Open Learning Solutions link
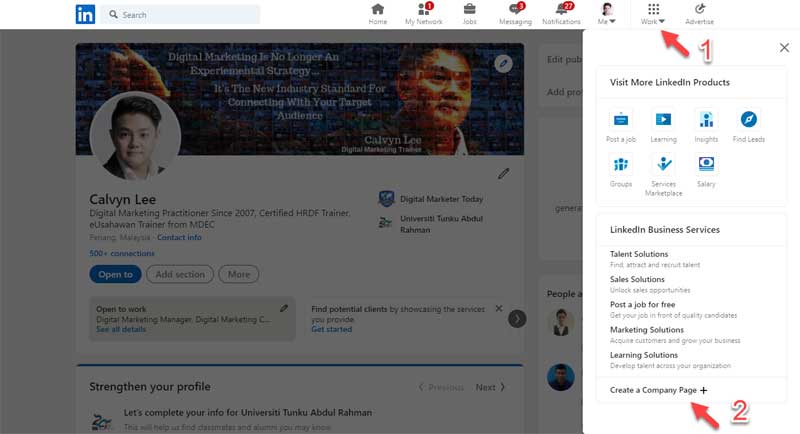 (x=644, y=355)
